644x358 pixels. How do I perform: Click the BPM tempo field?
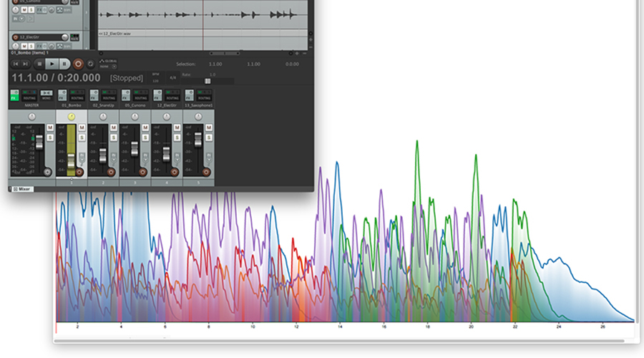[156, 77]
